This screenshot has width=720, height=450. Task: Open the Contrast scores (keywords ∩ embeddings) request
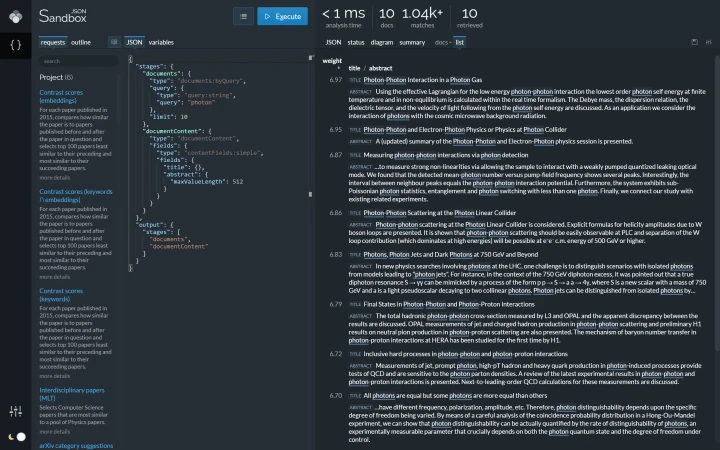click(76, 196)
